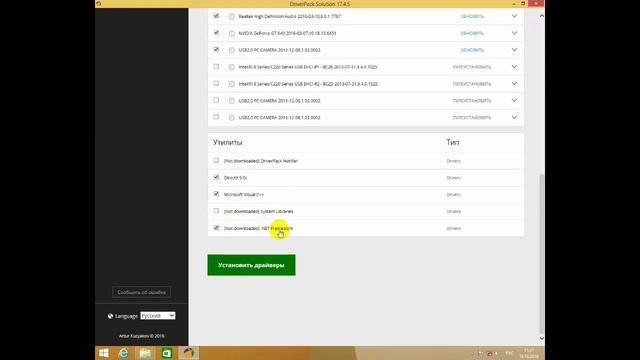Click the DirectX 9.0c utility label
Screen dimensions: 640x360
(x=236, y=178)
